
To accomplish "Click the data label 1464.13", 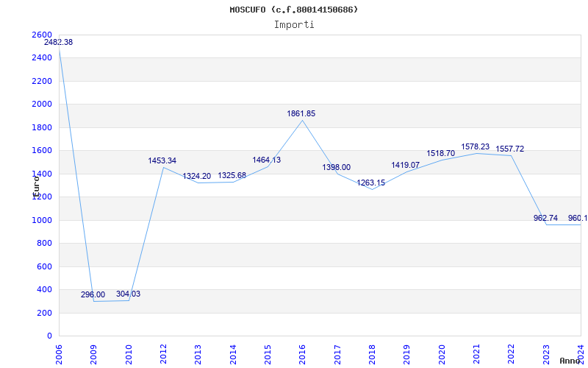I will [x=267, y=160].
